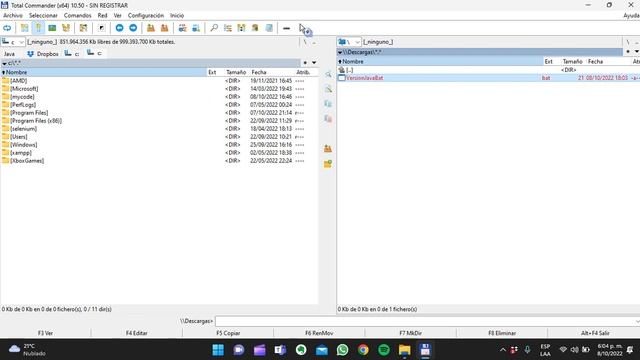Click the unpack files toolbar icon
This screenshot has width=640, height=360.
point(164,28)
